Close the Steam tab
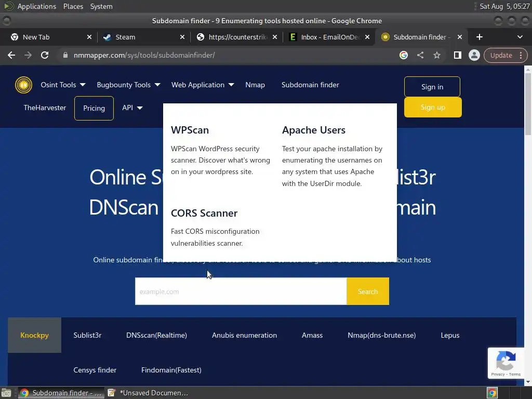 coord(182,37)
